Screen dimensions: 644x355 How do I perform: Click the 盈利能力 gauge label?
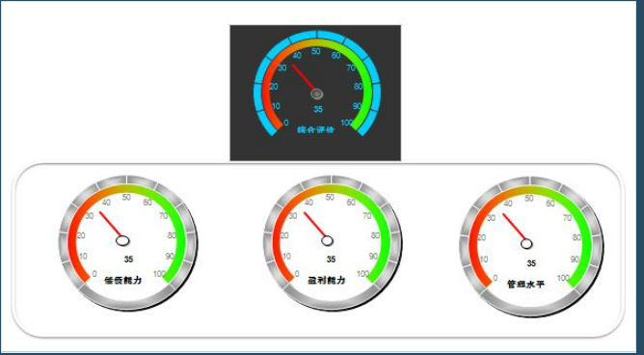coord(327,280)
